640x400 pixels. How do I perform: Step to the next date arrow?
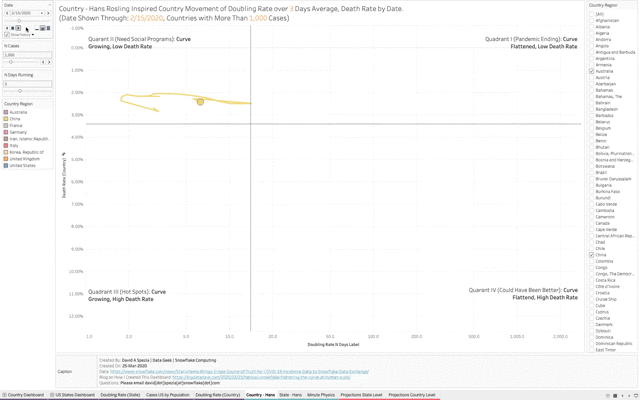pyautogui.click(x=47, y=13)
